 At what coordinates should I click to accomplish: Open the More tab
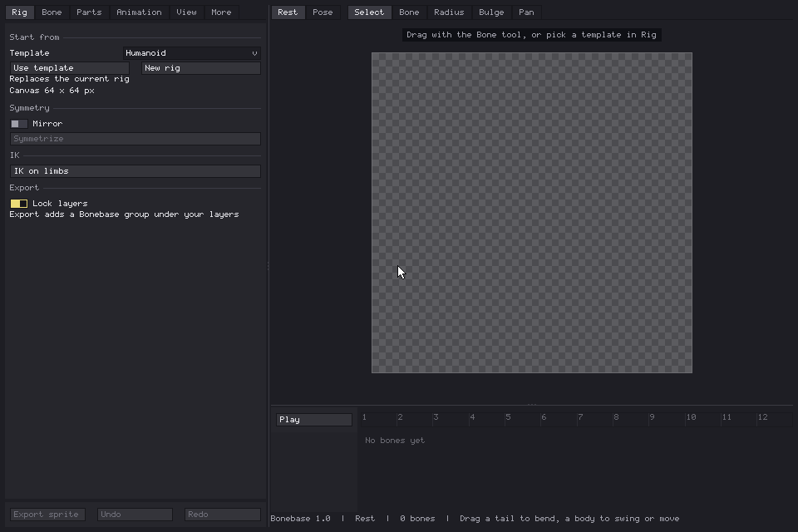[x=221, y=12]
